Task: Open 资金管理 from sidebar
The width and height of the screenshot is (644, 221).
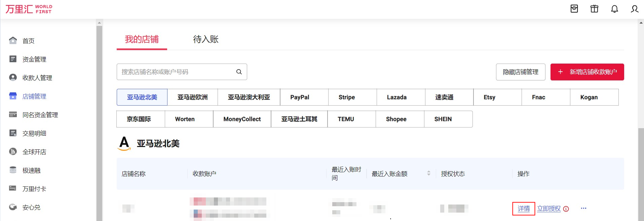Action: tap(34, 59)
